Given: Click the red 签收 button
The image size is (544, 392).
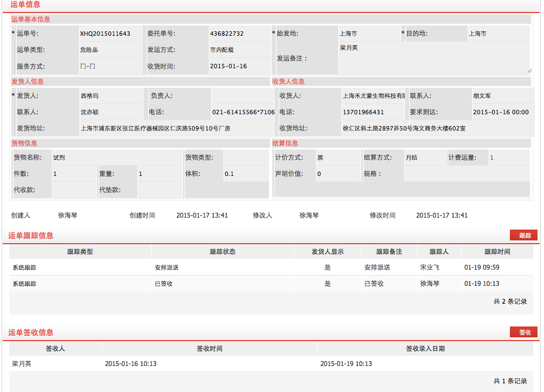Looking at the screenshot, I should coord(523,332).
